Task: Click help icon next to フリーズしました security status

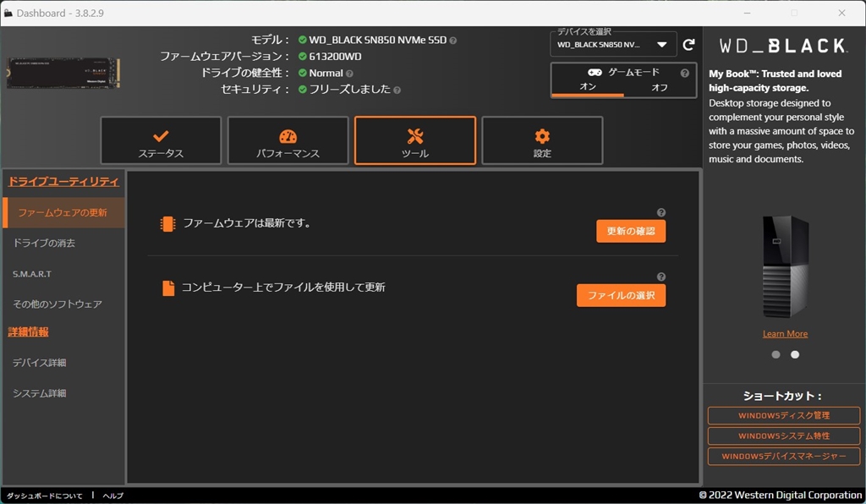Action: [397, 90]
